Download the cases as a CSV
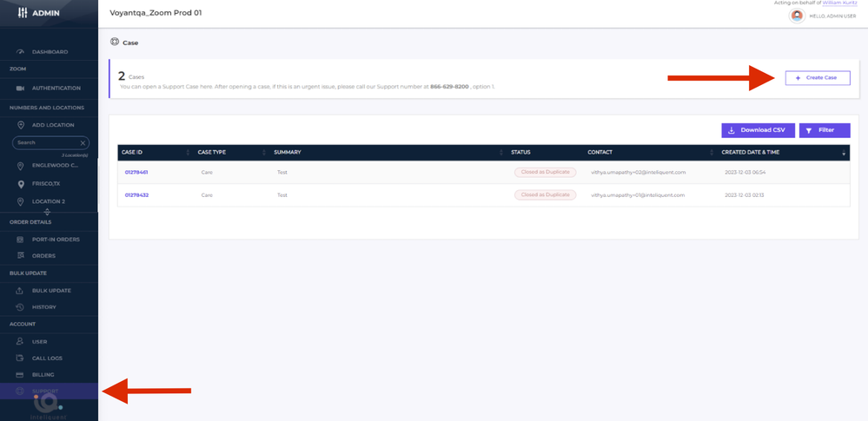 point(758,130)
